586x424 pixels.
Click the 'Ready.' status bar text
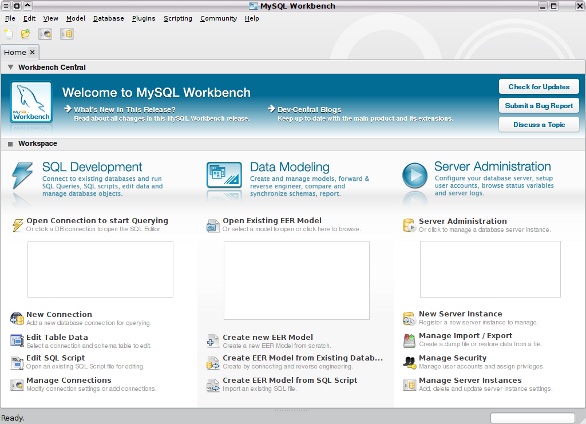click(12, 418)
